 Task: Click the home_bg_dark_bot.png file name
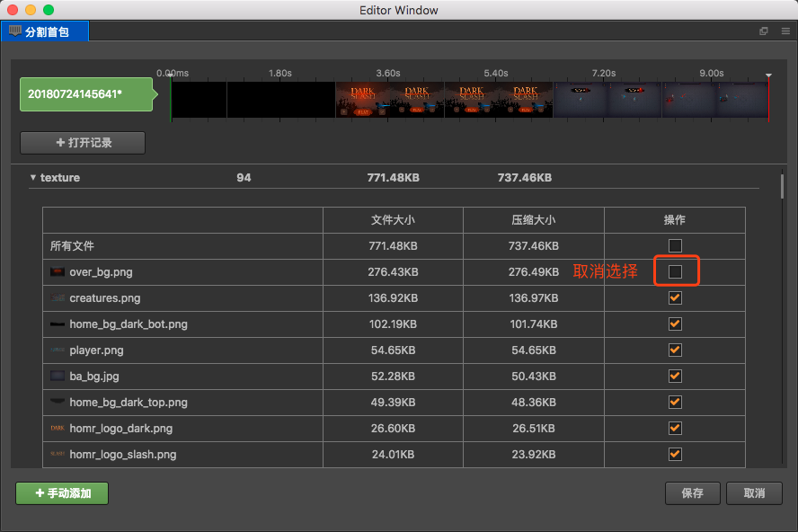coord(129,324)
